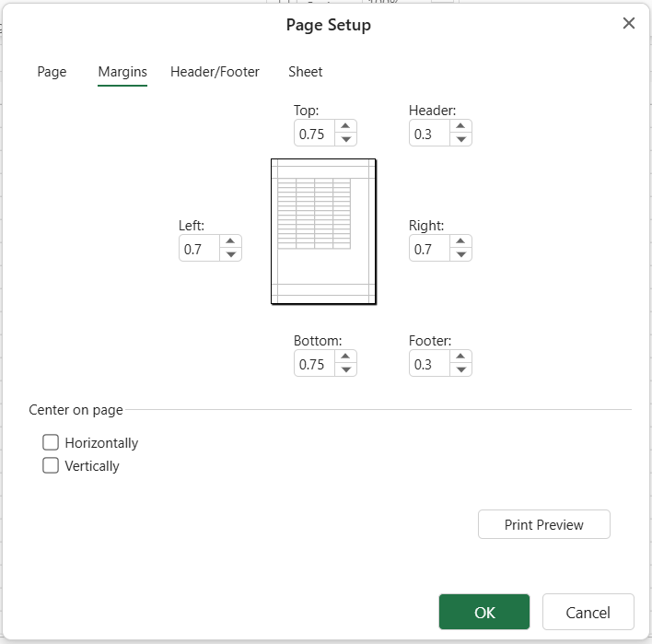
Task: Click into the Left margin field
Action: [199, 249]
